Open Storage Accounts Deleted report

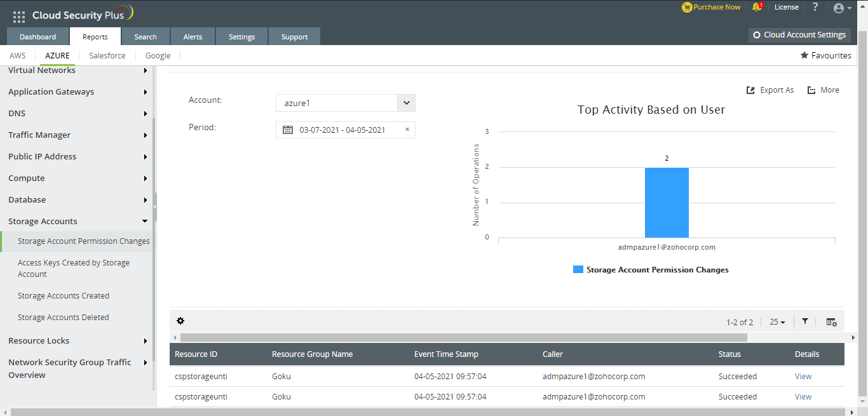tap(64, 318)
